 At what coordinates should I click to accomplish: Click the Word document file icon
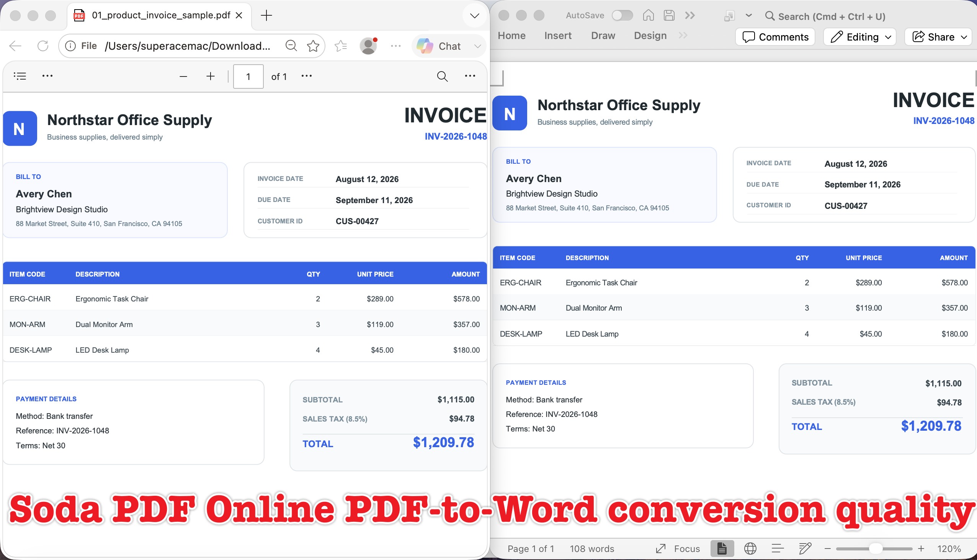click(x=729, y=16)
